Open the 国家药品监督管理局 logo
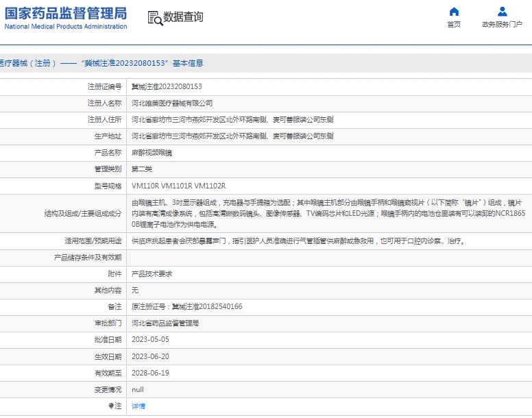The image size is (532, 418). tap(66, 18)
